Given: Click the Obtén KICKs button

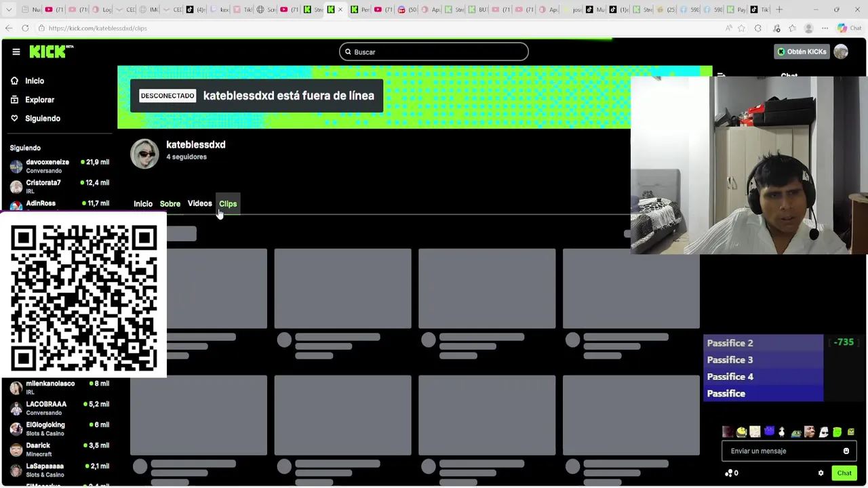Looking at the screenshot, I should (x=802, y=52).
